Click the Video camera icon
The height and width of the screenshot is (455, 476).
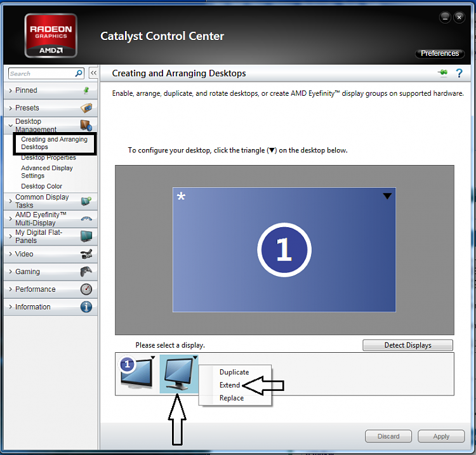(86, 254)
